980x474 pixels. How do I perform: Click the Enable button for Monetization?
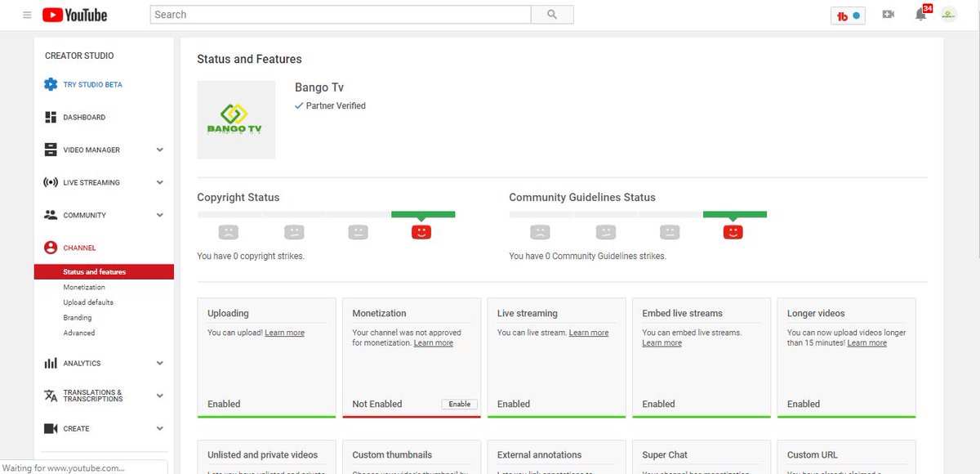pos(460,404)
